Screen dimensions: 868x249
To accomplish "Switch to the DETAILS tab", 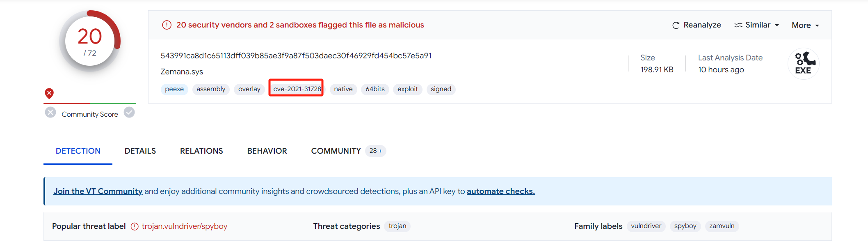I will pyautogui.click(x=140, y=151).
